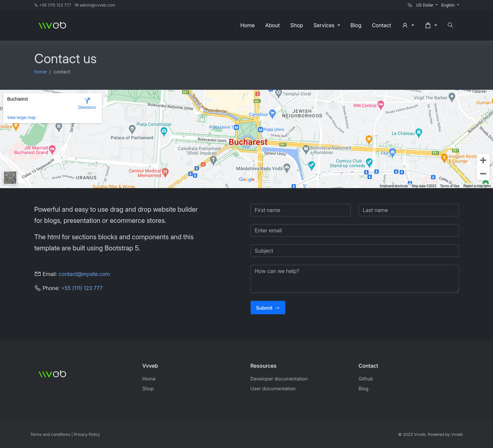The height and width of the screenshot is (448, 493).
Task: Click the Comics Club marker on the map
Action: point(369,162)
